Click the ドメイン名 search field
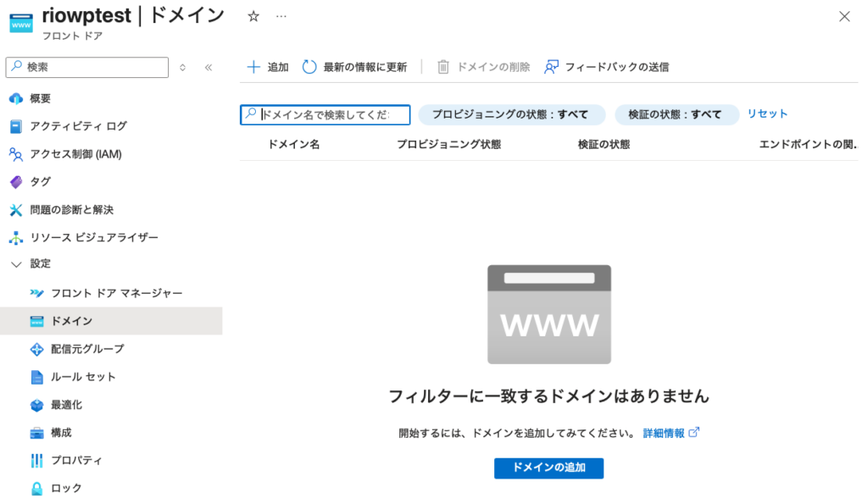The height and width of the screenshot is (504, 868). (x=325, y=114)
